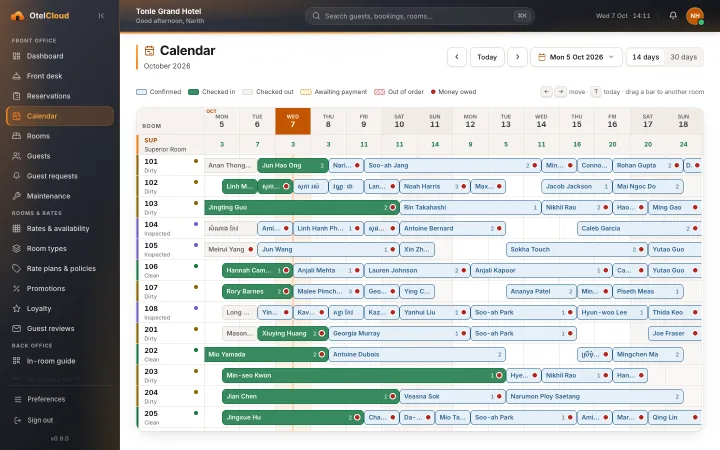Open the Antoine Bernard reservation bar
Screen dimensions: 720x450
click(452, 228)
